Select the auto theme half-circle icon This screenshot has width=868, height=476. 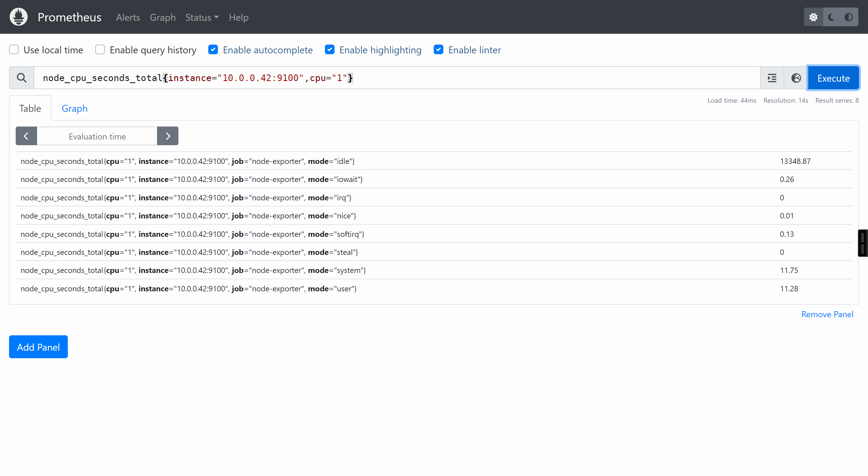pyautogui.click(x=849, y=17)
